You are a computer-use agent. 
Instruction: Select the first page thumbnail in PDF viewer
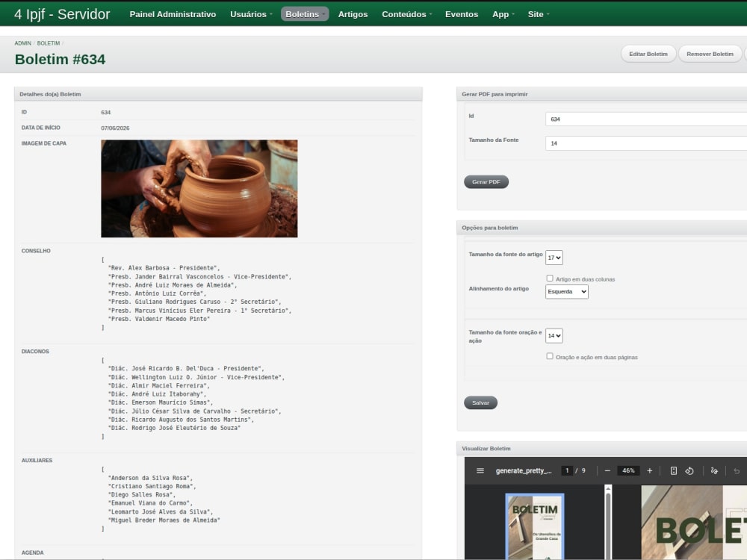[535, 526]
